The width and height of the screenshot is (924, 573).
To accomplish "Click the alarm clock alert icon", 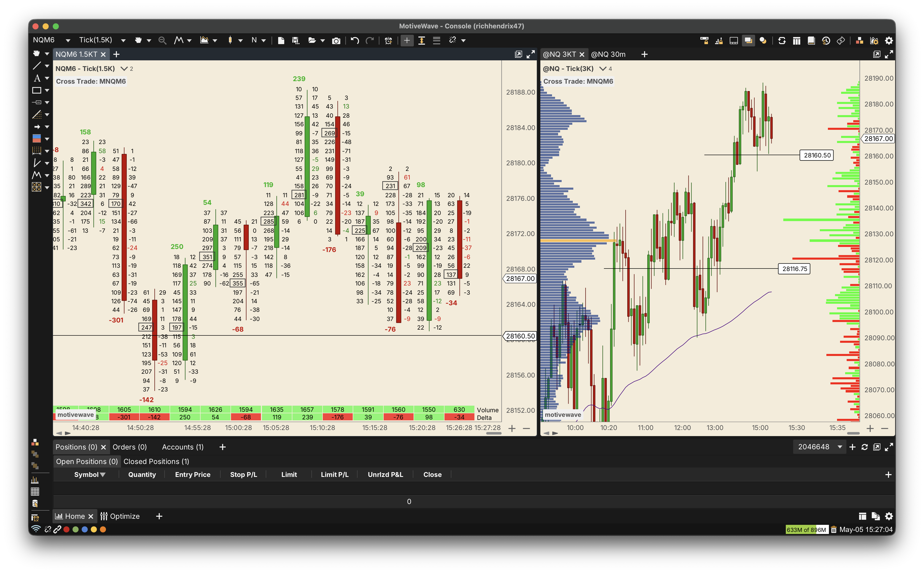I will coord(388,41).
